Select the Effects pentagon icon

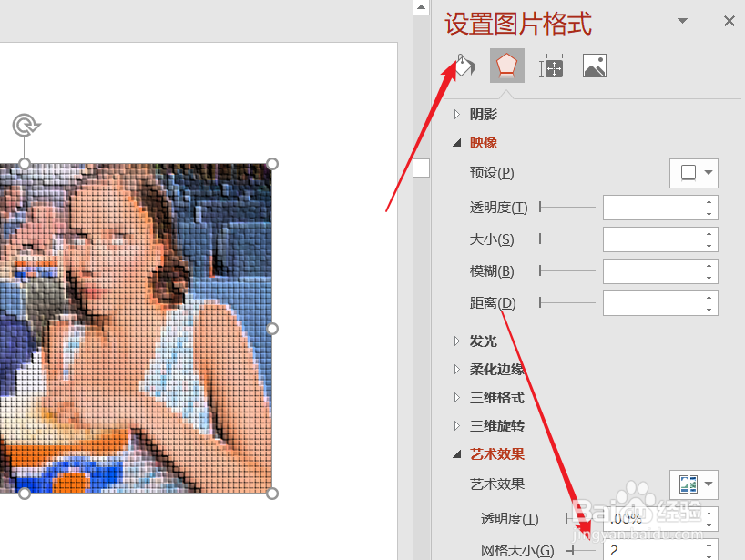click(x=506, y=65)
